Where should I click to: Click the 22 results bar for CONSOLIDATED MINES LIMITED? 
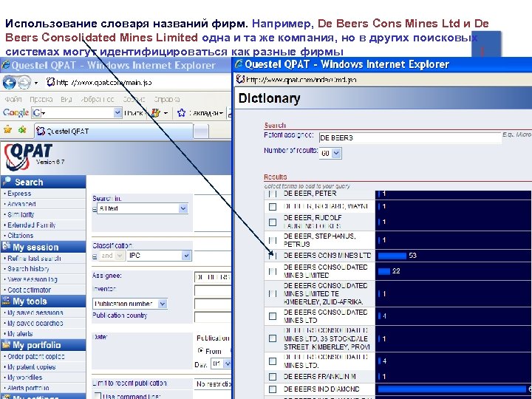tap(383, 271)
